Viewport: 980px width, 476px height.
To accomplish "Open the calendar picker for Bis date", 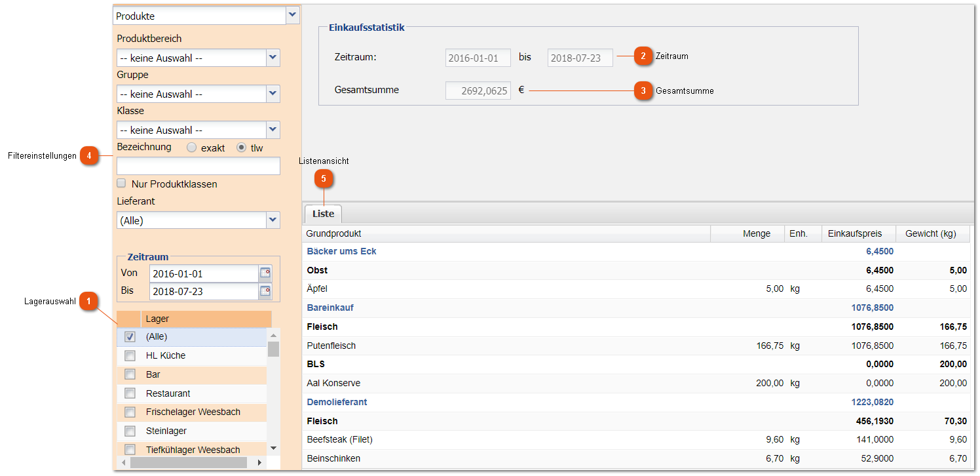I will [265, 291].
